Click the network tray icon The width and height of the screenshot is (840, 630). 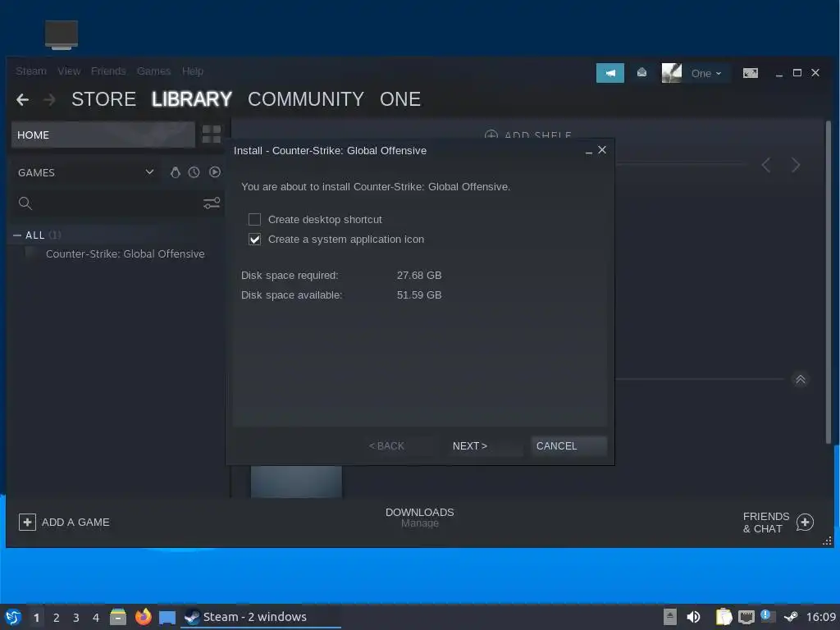(x=746, y=617)
